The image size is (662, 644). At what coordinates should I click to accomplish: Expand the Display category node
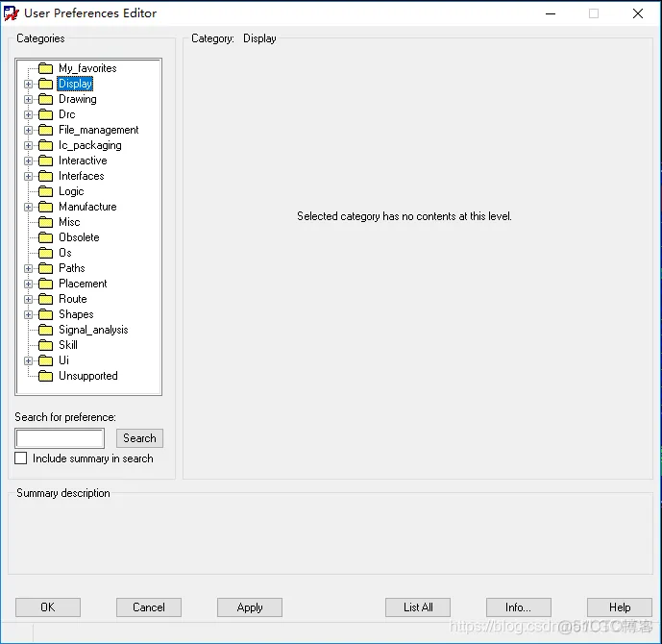(28, 84)
